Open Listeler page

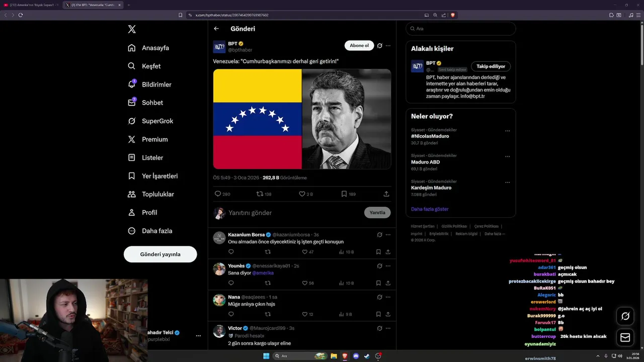coord(145,157)
